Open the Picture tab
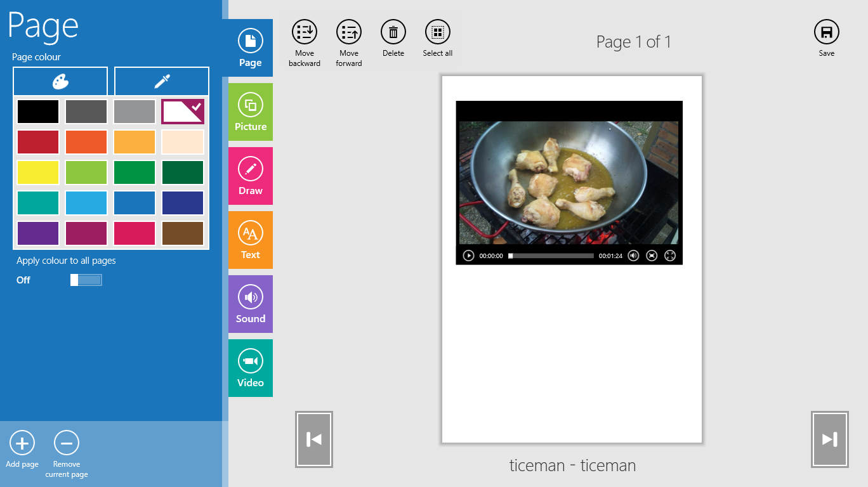The height and width of the screenshot is (487, 868). point(251,112)
